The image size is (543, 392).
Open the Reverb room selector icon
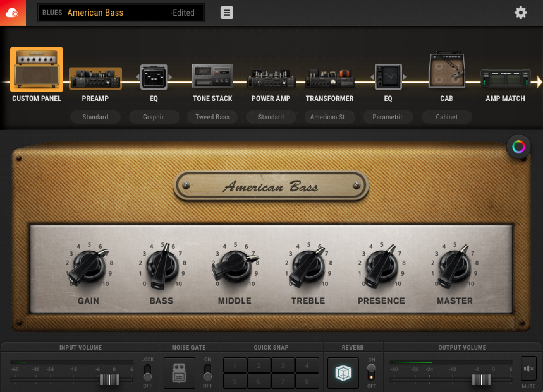click(343, 373)
